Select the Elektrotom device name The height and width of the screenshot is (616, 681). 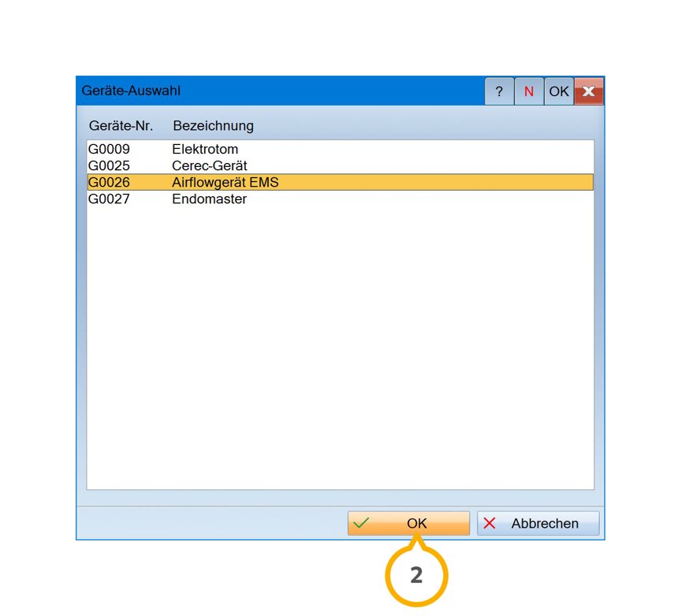(x=205, y=150)
